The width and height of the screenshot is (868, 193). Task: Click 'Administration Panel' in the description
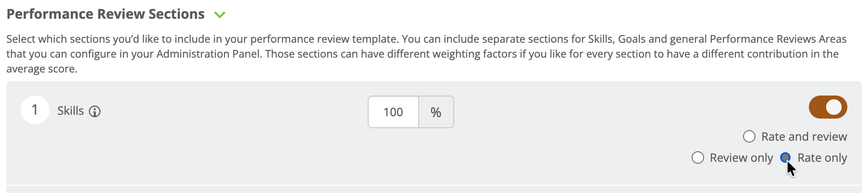209,54
